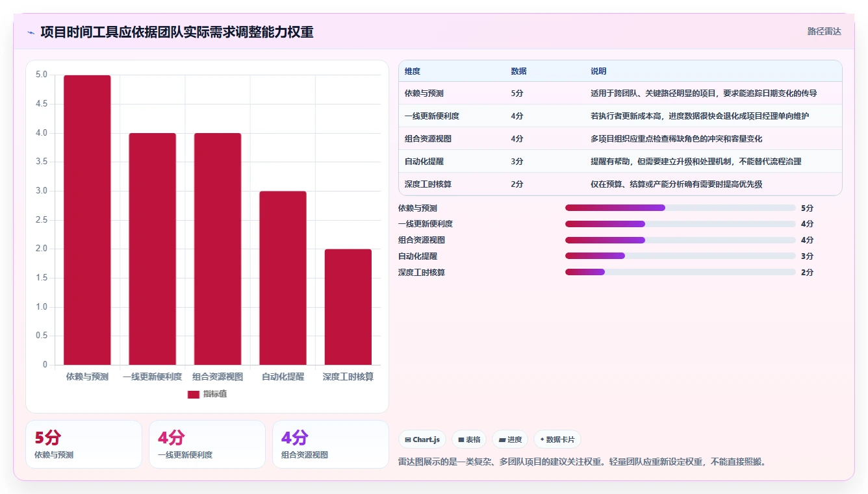The height and width of the screenshot is (494, 868).
Task: Click the 维度 column header
Action: [413, 71]
